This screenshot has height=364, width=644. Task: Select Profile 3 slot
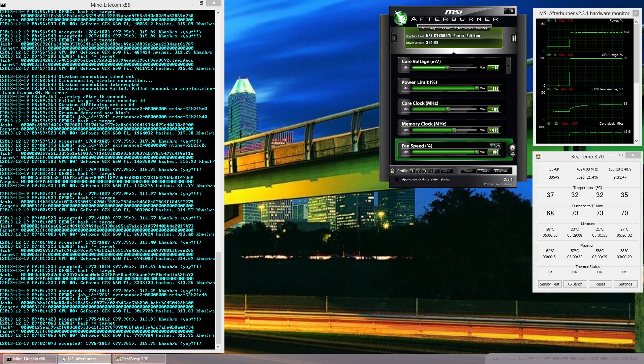424,171
